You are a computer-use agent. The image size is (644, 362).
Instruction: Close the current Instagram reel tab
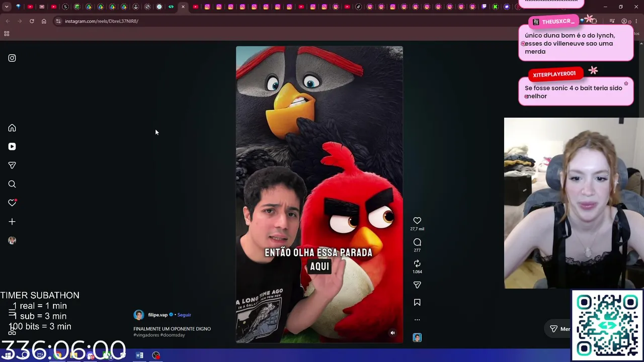point(183,7)
